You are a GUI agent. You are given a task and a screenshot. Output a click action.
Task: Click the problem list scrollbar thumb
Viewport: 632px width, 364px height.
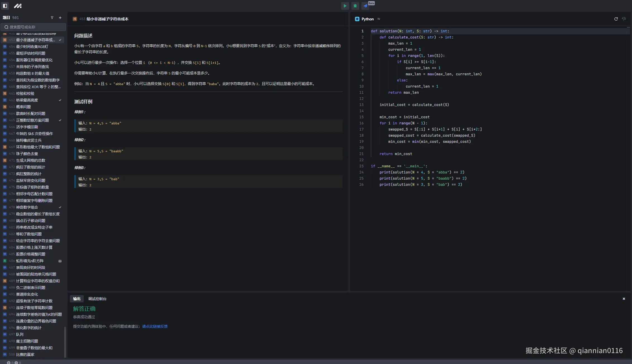[x=65, y=342]
